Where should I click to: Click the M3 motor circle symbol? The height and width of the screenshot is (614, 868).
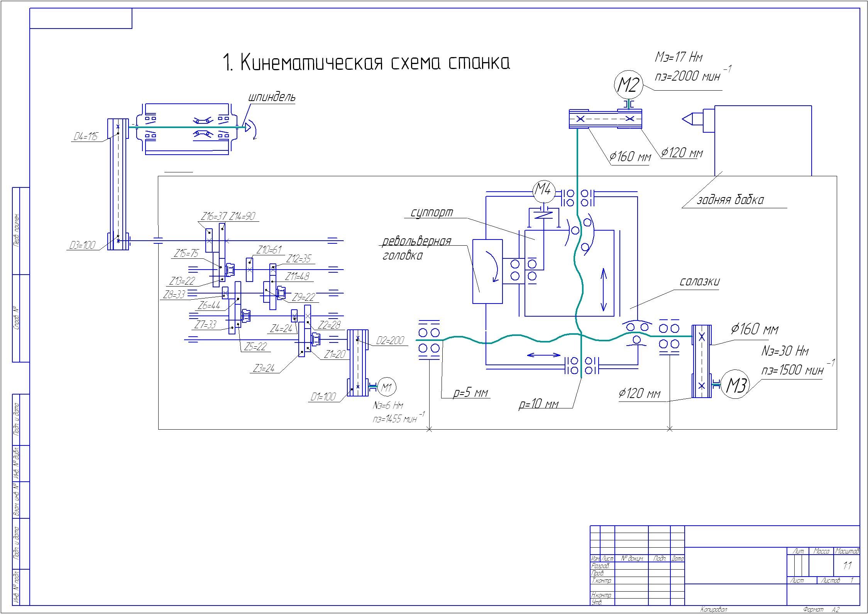[x=735, y=384]
